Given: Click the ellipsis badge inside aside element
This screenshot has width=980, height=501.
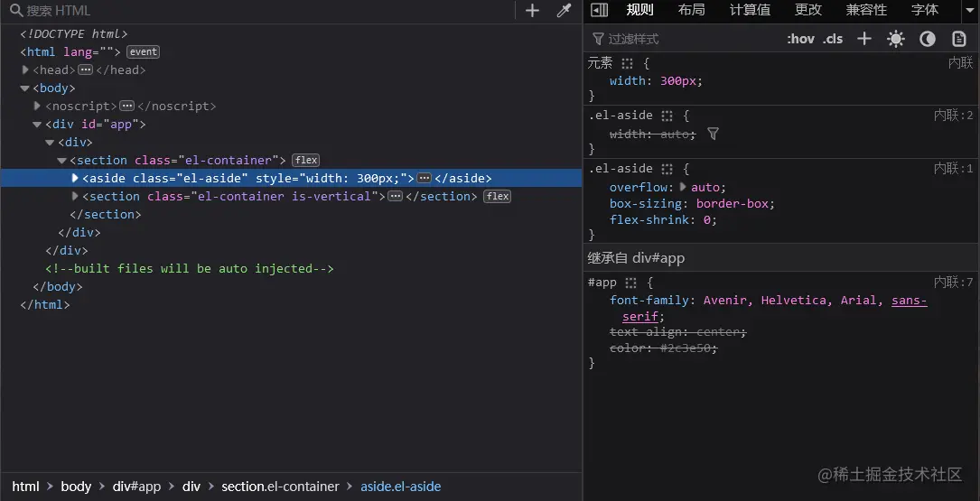Looking at the screenshot, I should 425,178.
